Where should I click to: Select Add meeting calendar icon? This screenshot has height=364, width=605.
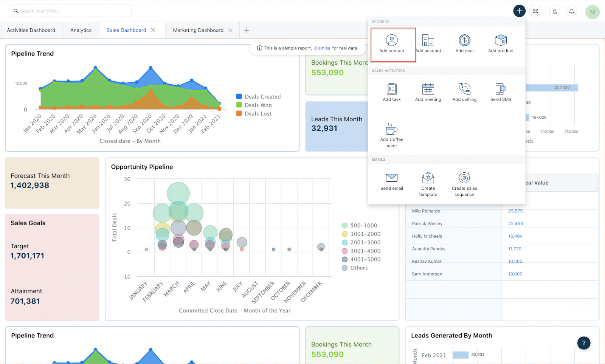428,89
